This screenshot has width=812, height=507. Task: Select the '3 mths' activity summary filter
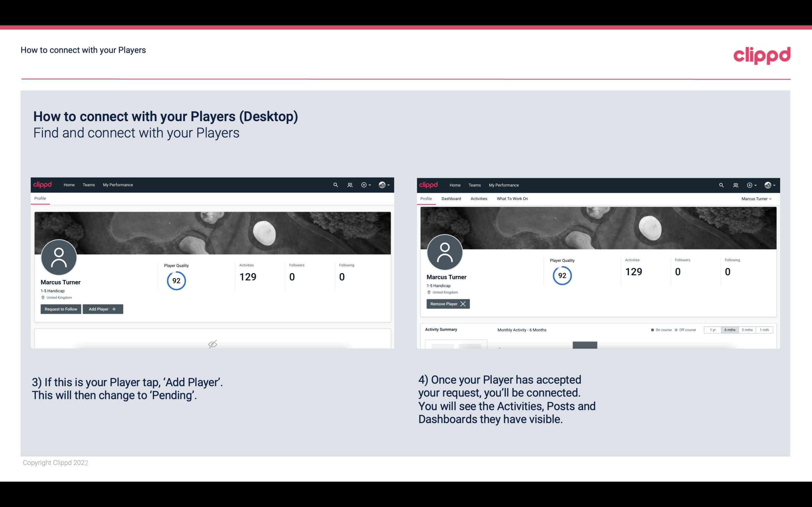748,329
